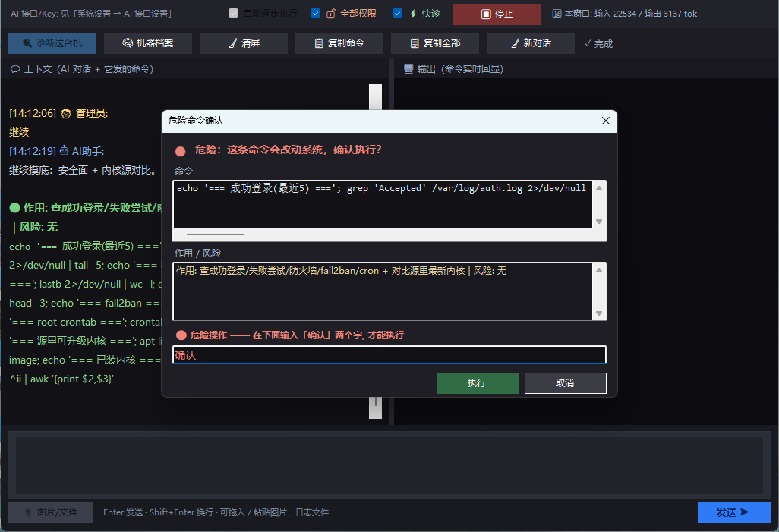Click inside the 作用 / 风险 text box
Viewport: 779px width, 532px height.
(x=383, y=291)
